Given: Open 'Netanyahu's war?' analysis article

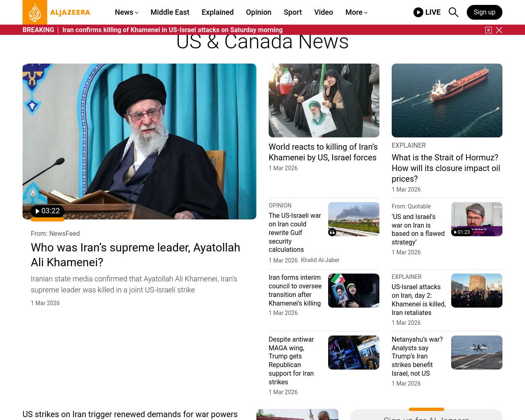Looking at the screenshot, I should pos(417,356).
